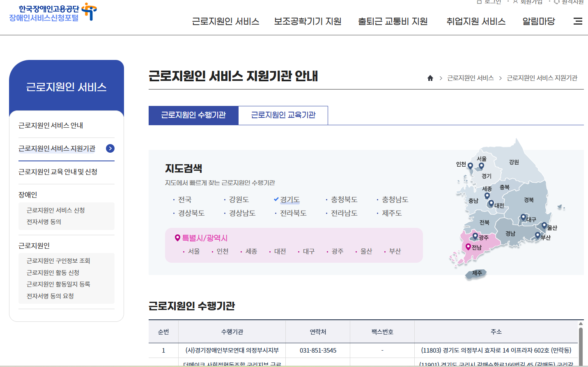Choose 전국 region option
Viewport: 588px width, 367px height.
184,200
